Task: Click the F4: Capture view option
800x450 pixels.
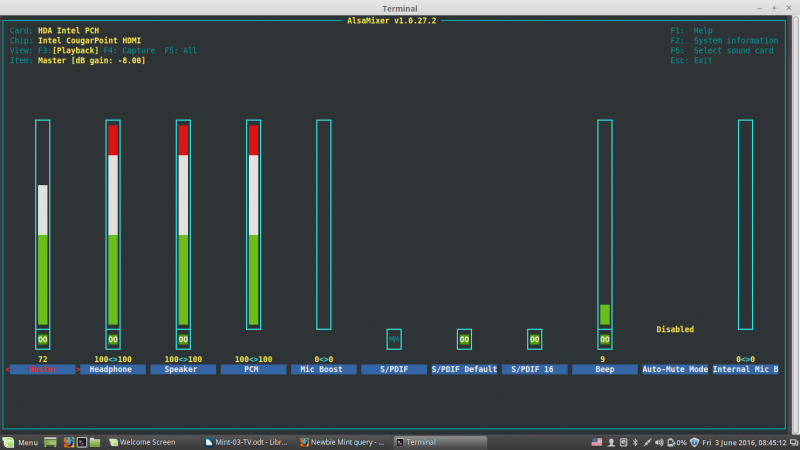Action: pos(129,51)
